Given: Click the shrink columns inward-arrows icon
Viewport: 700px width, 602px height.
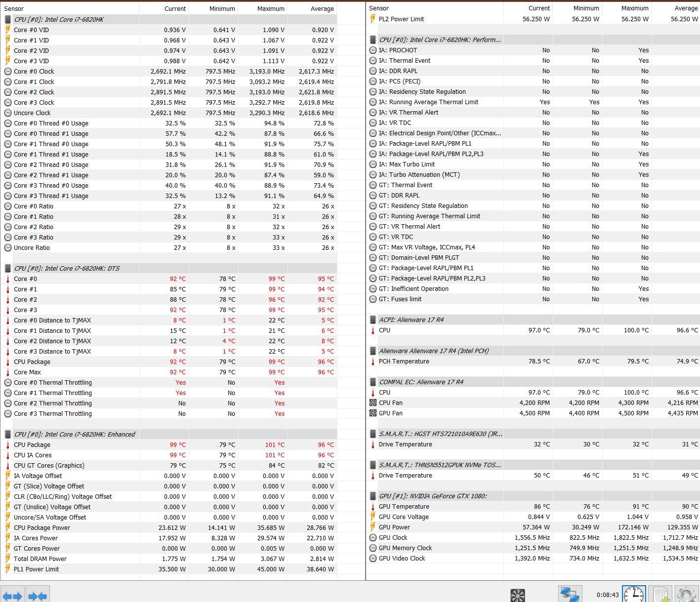Looking at the screenshot, I should [x=38, y=596].
